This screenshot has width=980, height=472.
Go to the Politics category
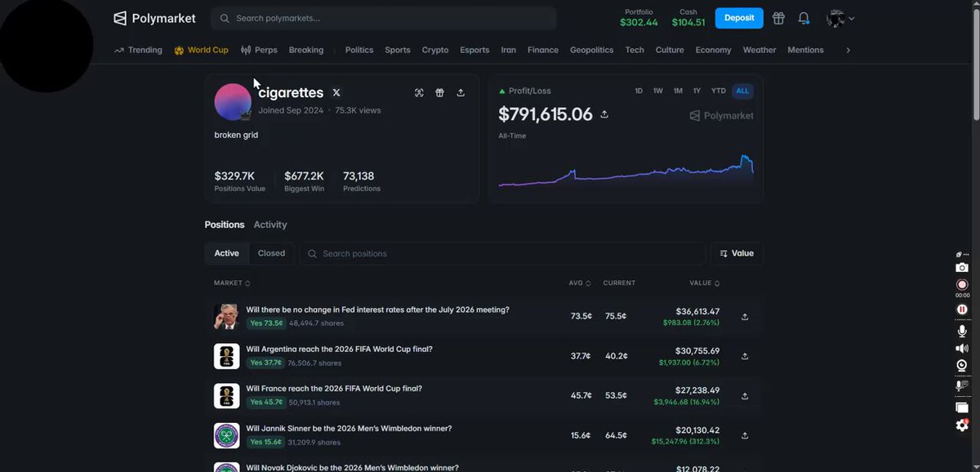click(359, 50)
